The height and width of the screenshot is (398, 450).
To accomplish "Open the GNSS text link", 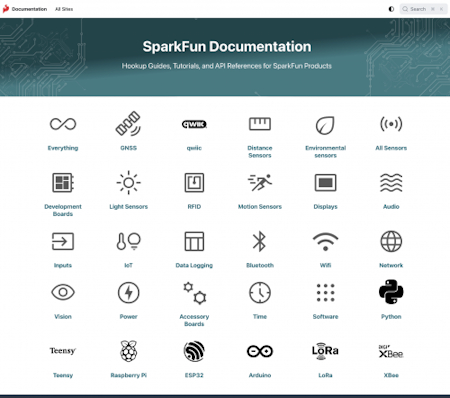I will (129, 148).
